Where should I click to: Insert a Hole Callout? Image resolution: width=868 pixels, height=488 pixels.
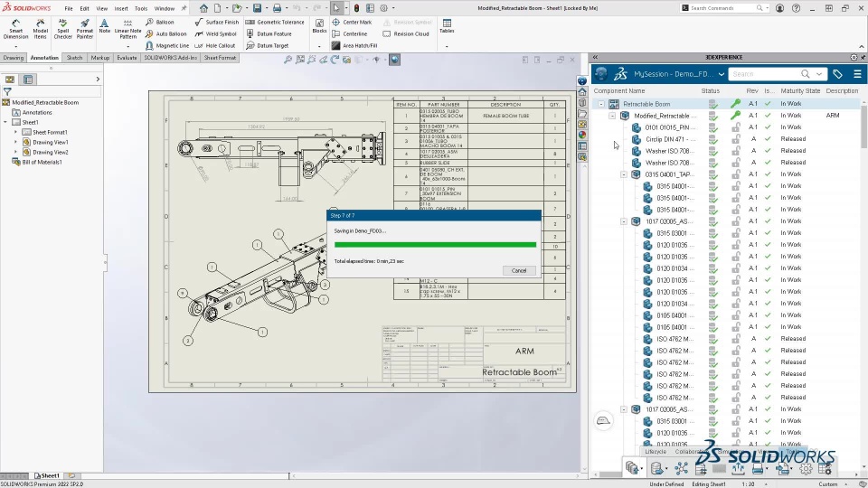(215, 46)
